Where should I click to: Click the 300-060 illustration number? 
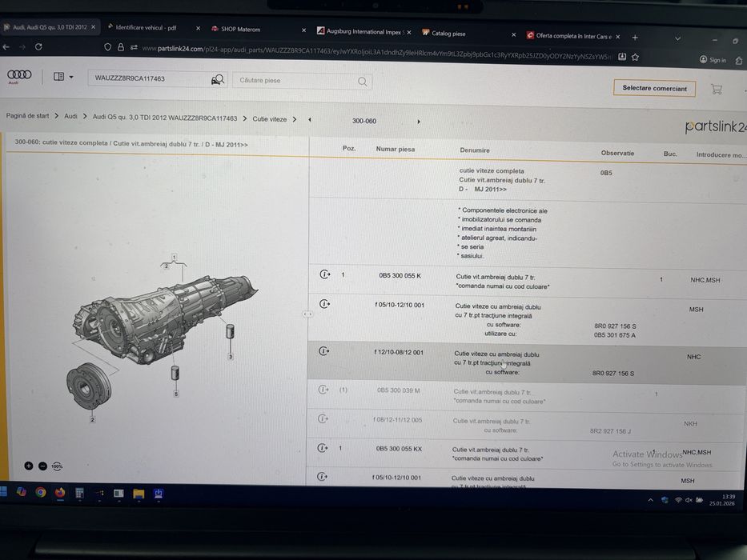point(364,121)
